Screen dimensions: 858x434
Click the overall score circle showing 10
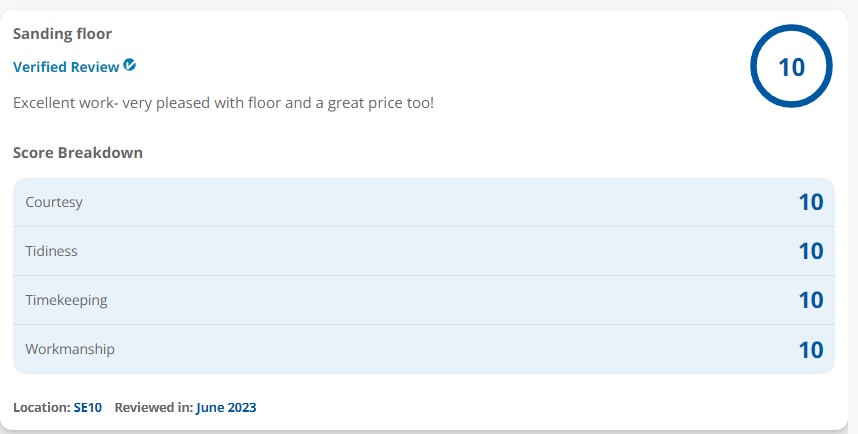click(791, 67)
